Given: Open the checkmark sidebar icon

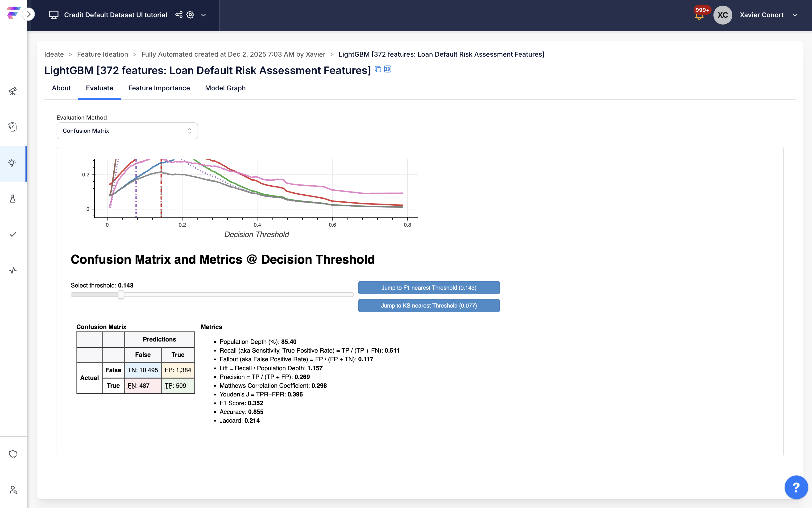Looking at the screenshot, I should (13, 234).
